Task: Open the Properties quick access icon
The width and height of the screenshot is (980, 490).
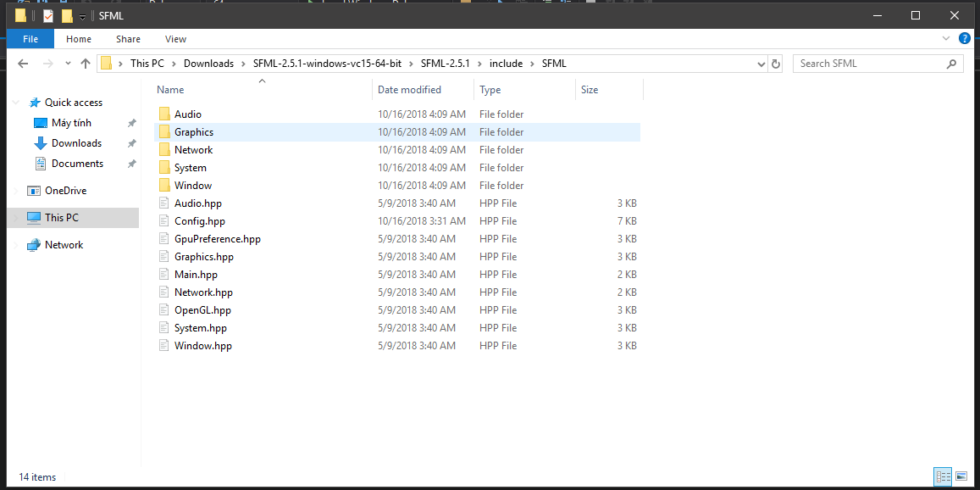Action: tap(47, 15)
